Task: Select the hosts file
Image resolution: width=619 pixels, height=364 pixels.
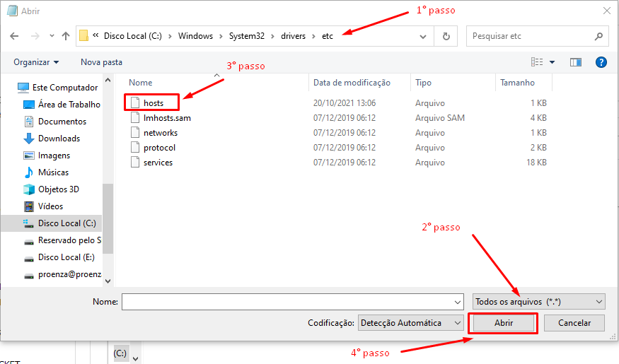Action: point(154,103)
